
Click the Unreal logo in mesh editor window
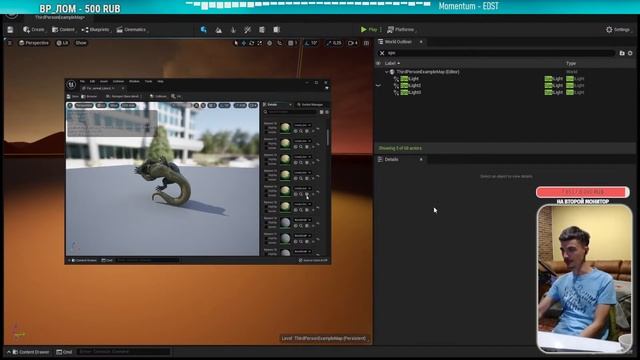71,84
